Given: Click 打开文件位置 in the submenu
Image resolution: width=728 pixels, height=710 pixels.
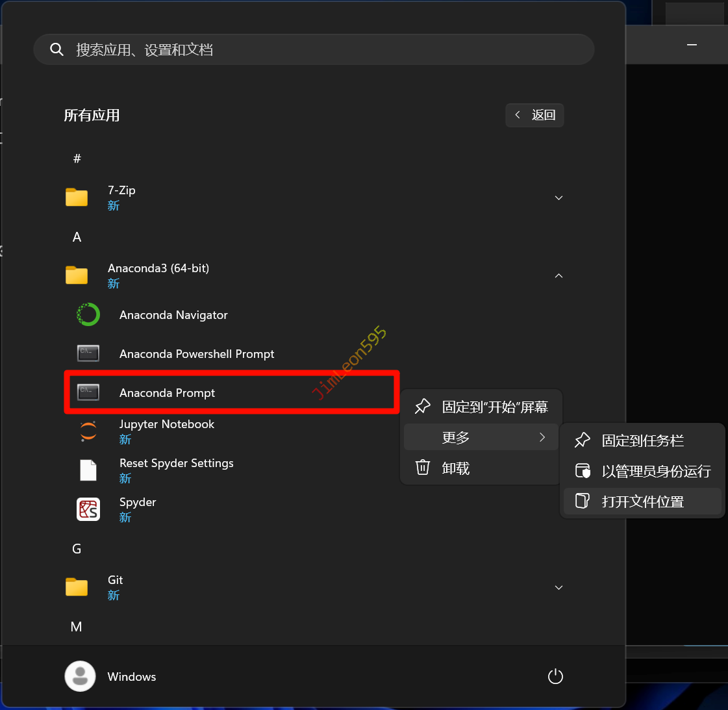Looking at the screenshot, I should (x=642, y=501).
